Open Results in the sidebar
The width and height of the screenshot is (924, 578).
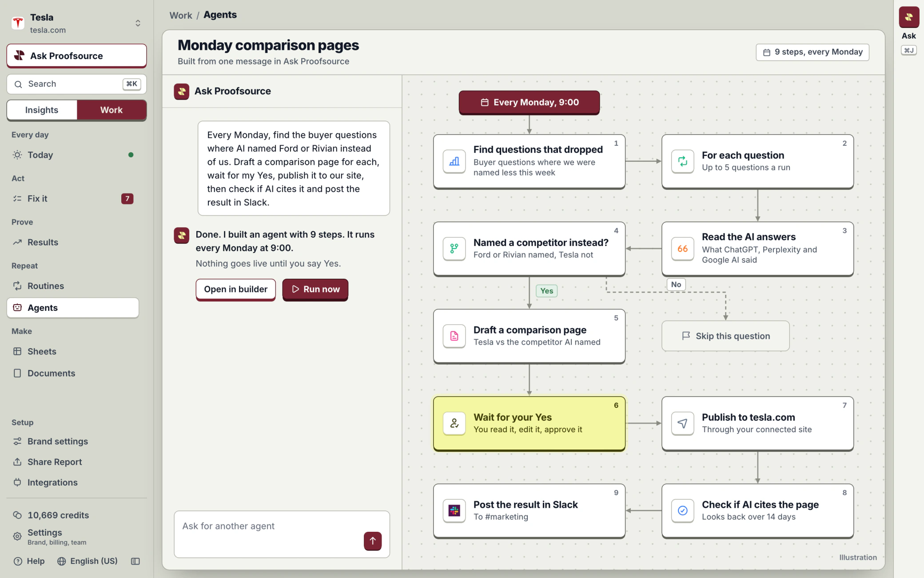(73, 242)
